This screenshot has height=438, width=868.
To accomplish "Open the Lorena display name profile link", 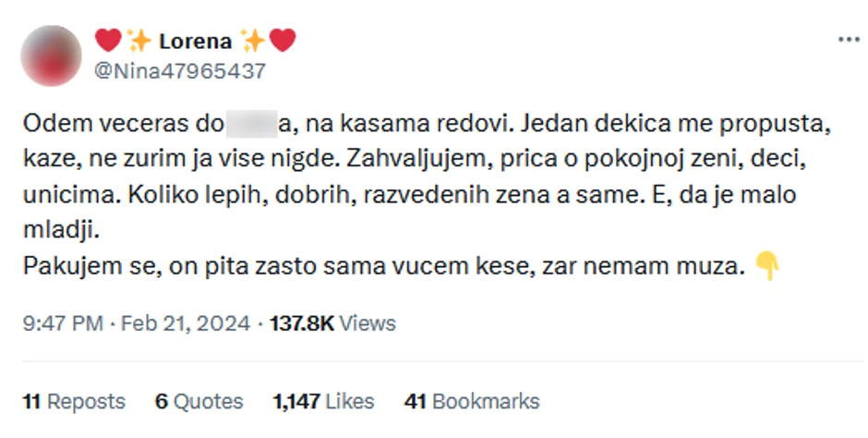I will [x=195, y=41].
